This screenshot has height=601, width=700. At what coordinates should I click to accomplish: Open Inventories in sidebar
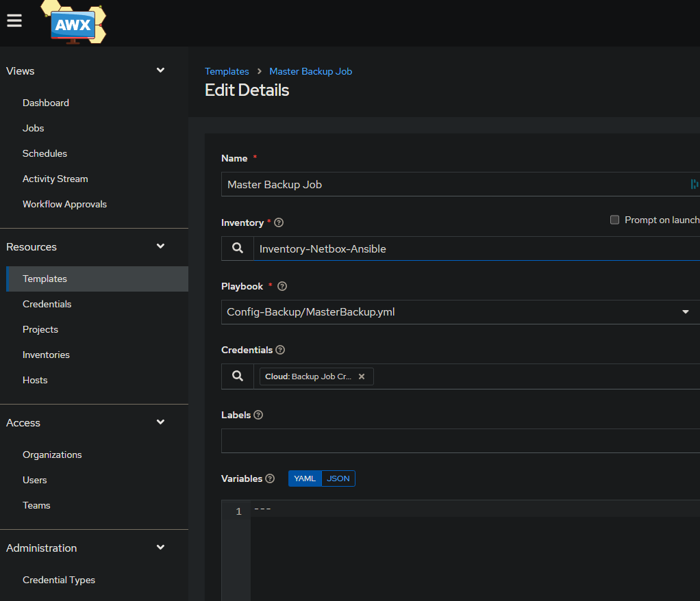coord(46,355)
